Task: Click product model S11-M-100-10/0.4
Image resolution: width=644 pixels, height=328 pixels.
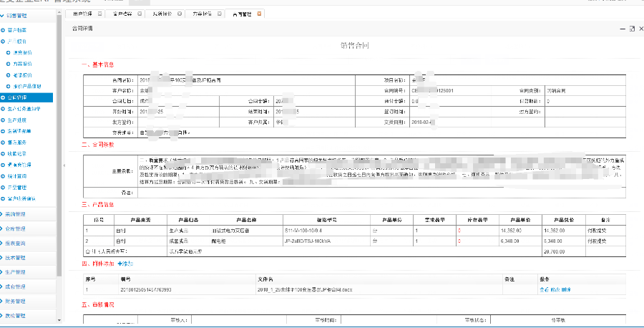Action: [305, 231]
